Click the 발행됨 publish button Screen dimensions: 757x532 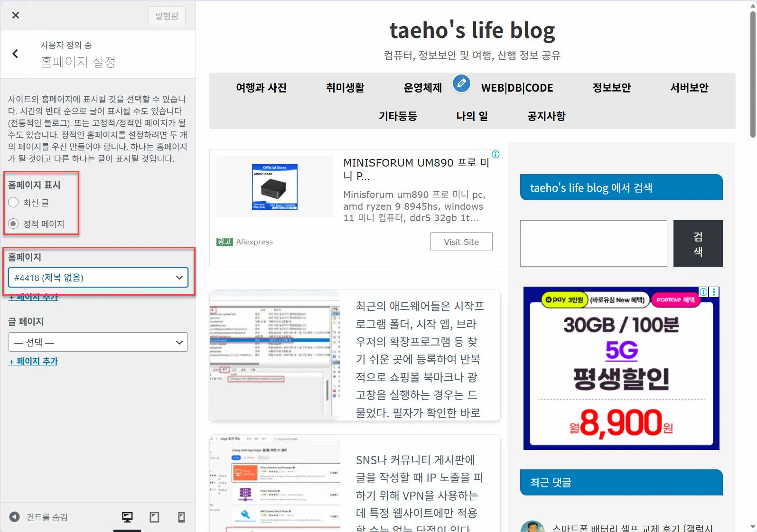pos(167,16)
